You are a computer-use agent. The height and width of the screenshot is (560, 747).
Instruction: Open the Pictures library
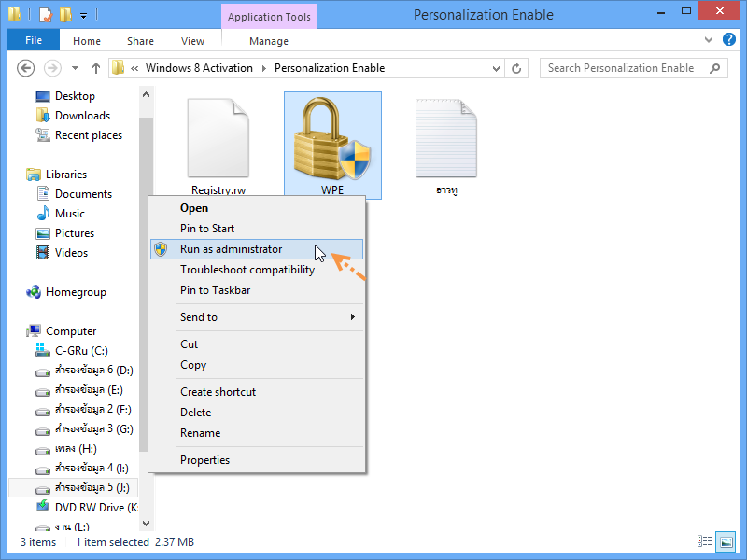[65, 233]
